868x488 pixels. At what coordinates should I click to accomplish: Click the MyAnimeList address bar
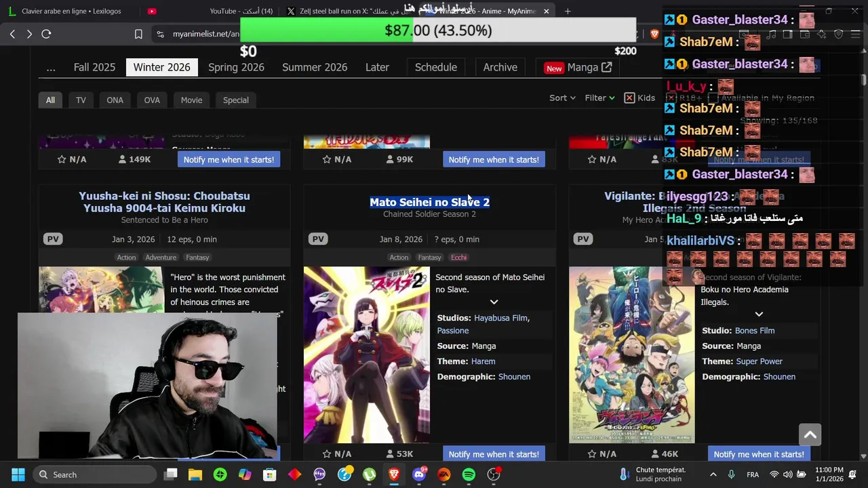point(205,34)
